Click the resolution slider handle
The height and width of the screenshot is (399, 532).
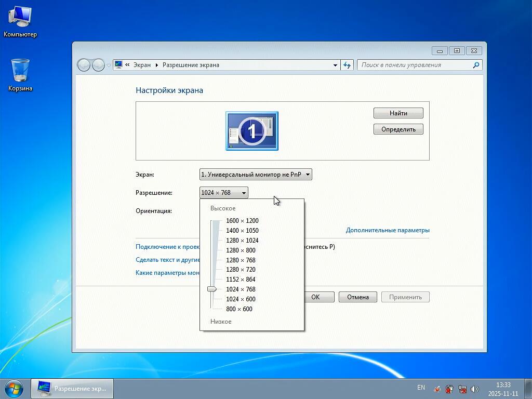[x=211, y=289]
